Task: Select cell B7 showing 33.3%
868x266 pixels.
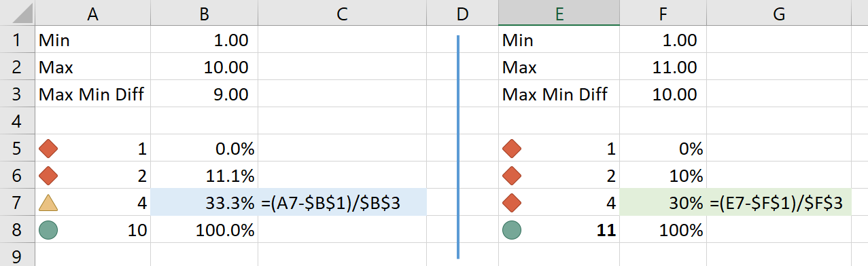Action: (204, 202)
